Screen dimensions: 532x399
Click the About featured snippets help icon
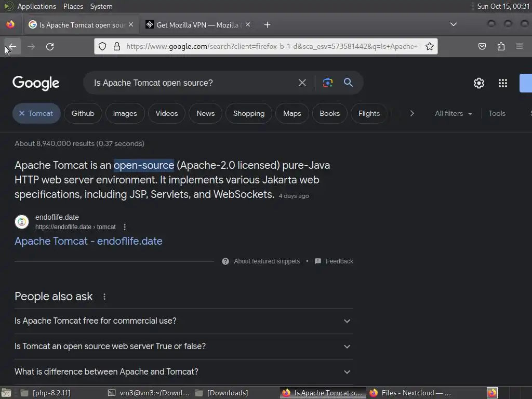(225, 261)
